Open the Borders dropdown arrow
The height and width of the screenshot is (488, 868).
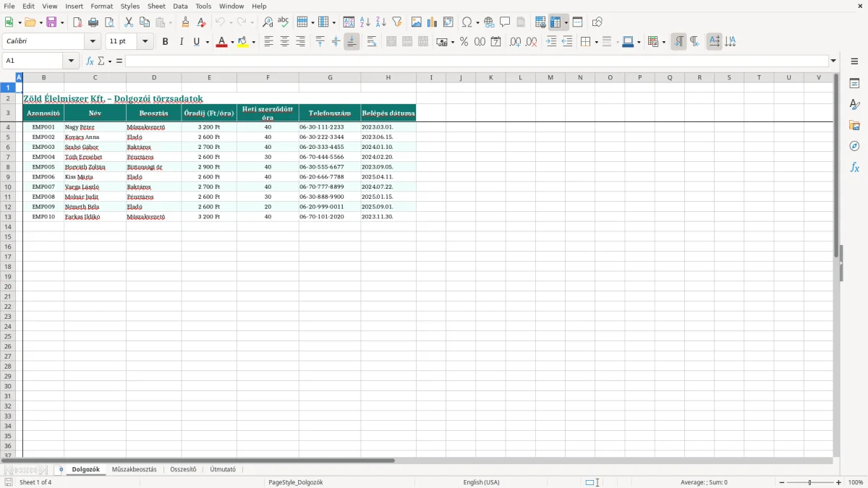(595, 42)
